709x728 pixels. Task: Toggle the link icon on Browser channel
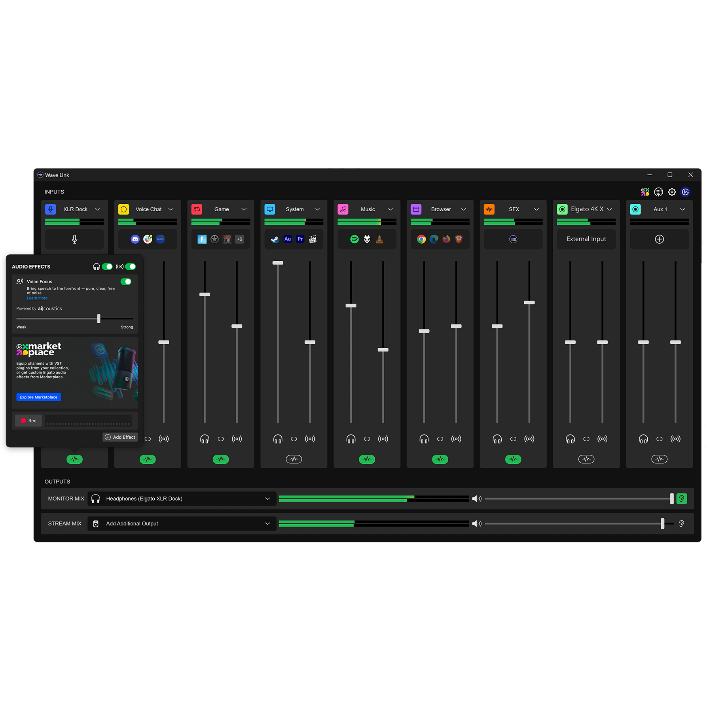coord(440,439)
